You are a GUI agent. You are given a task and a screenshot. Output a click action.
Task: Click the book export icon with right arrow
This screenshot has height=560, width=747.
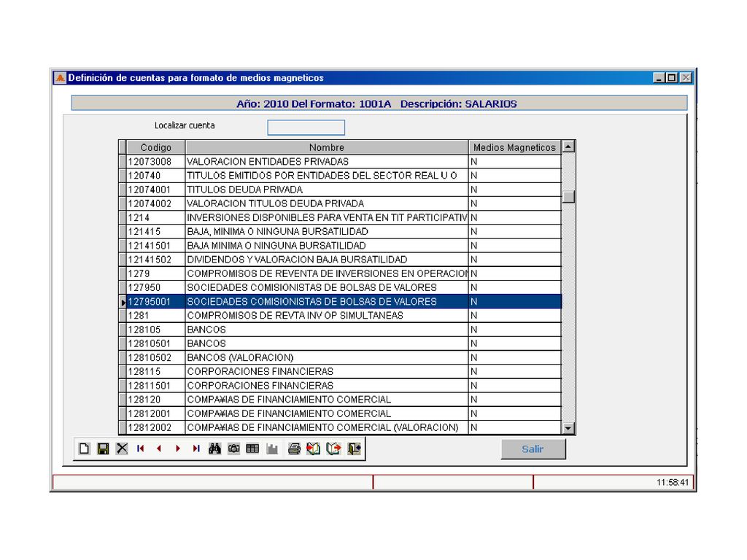pyautogui.click(x=333, y=448)
